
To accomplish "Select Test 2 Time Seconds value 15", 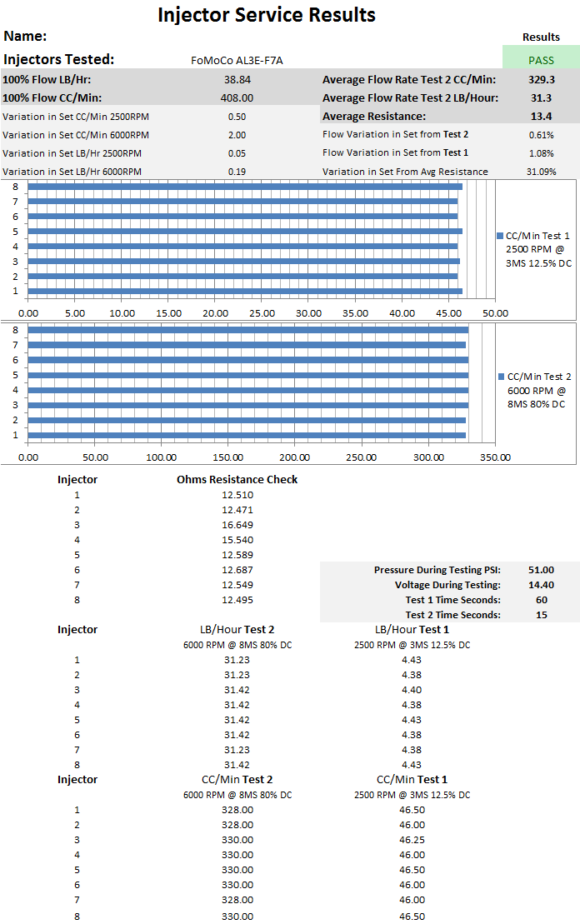I will [541, 615].
